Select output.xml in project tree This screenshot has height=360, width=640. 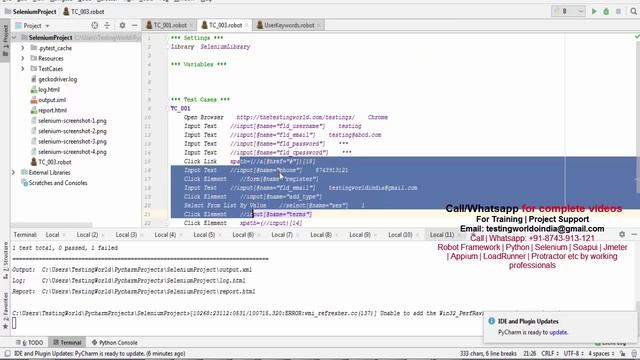[x=52, y=100]
